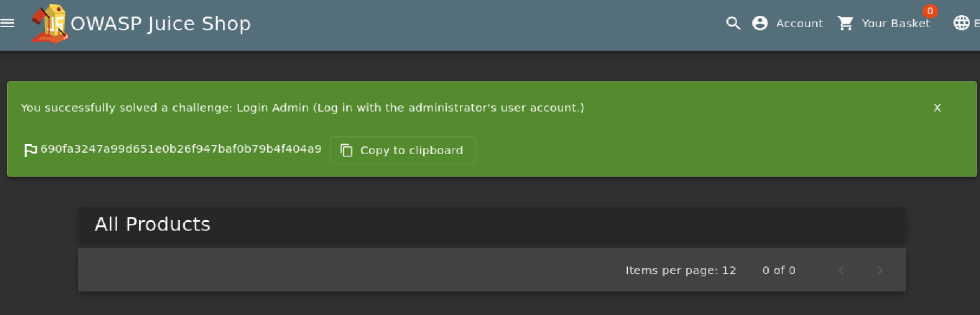
Task: Open the globe language selector
Action: coord(961,24)
